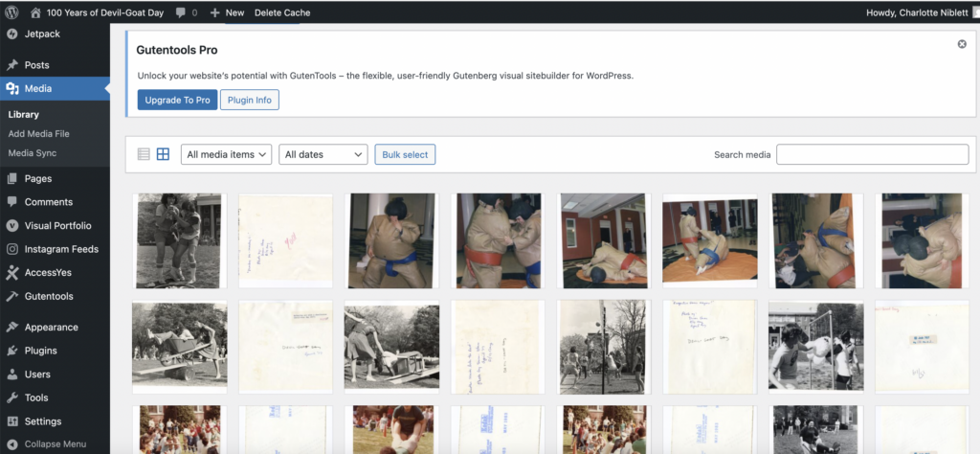980x454 pixels.
Task: Click the Gutentools Pro heading text
Action: tap(177, 50)
